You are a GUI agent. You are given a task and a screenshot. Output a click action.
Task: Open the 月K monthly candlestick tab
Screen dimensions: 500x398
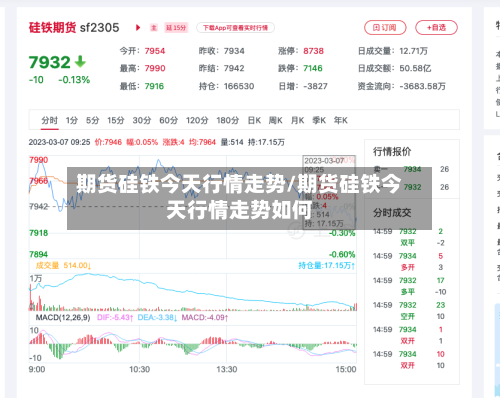click(x=297, y=120)
